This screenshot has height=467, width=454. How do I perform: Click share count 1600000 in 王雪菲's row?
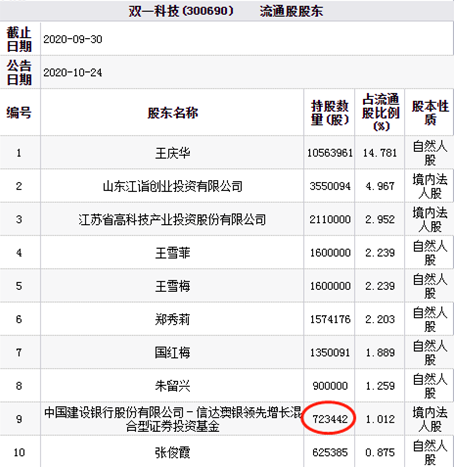click(330, 253)
